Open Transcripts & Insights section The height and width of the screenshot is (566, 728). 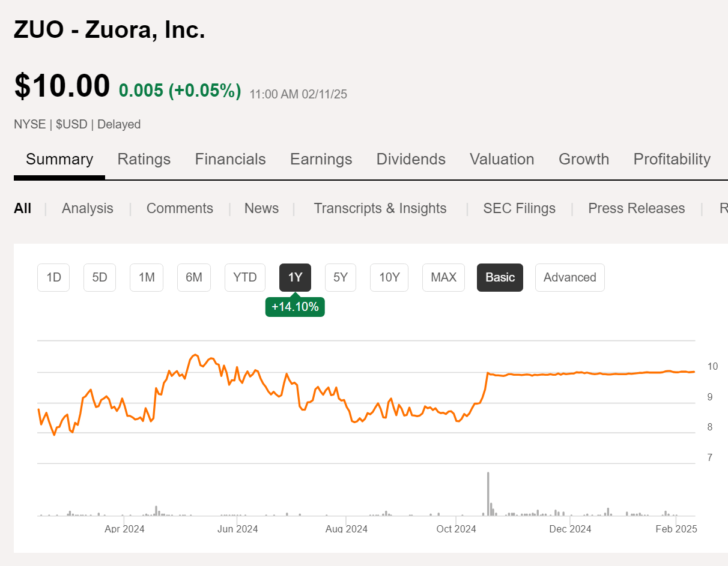coord(380,208)
